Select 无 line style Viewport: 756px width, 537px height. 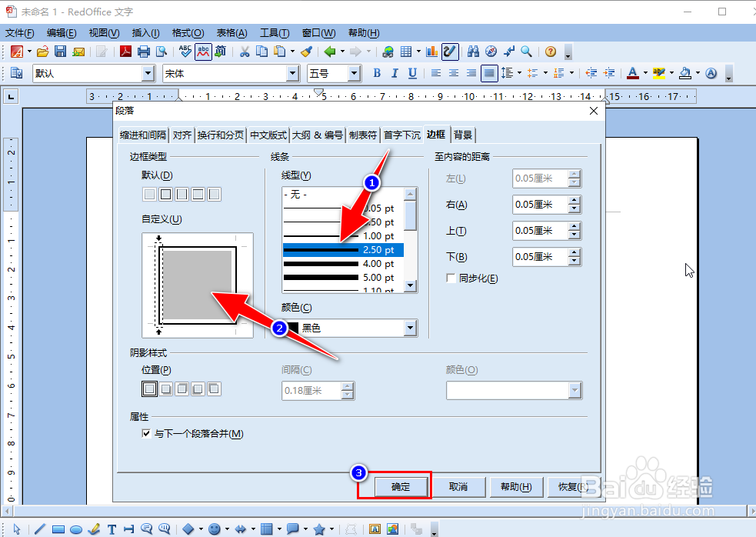tap(343, 195)
